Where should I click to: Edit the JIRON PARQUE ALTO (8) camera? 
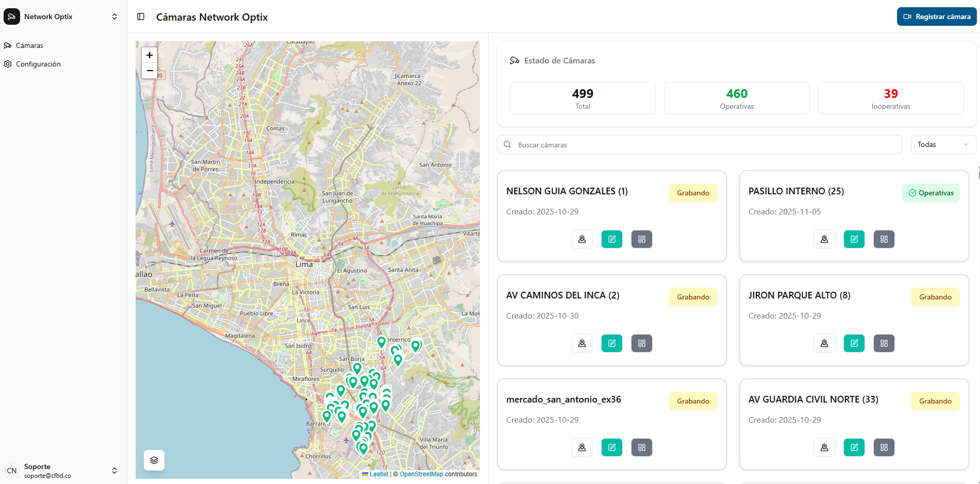(854, 343)
